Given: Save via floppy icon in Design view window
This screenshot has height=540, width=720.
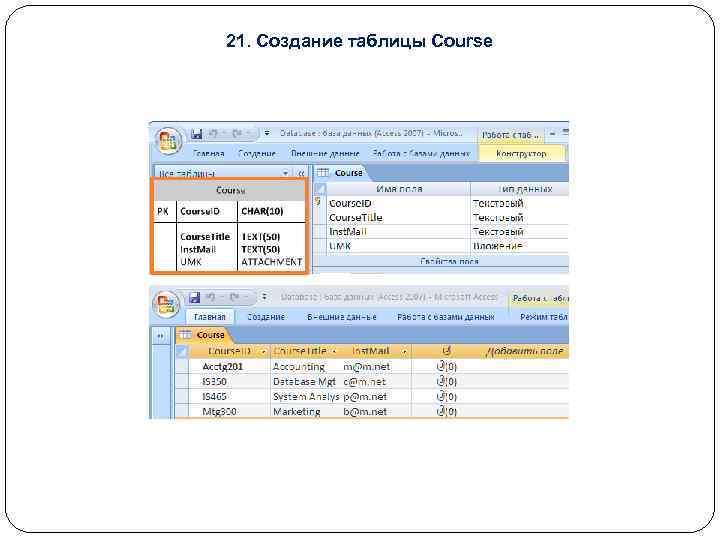Looking at the screenshot, I should pyautogui.click(x=197, y=134).
